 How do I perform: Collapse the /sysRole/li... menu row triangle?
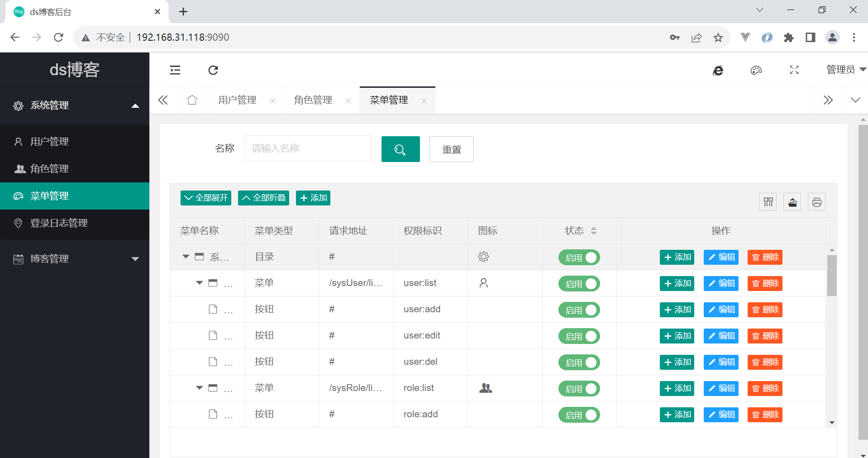[x=199, y=388]
